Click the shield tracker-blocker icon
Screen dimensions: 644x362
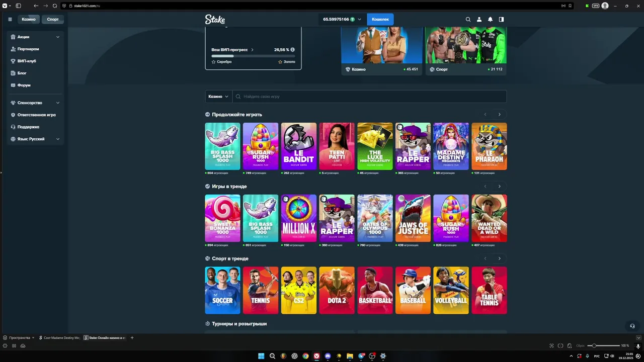coord(64,6)
